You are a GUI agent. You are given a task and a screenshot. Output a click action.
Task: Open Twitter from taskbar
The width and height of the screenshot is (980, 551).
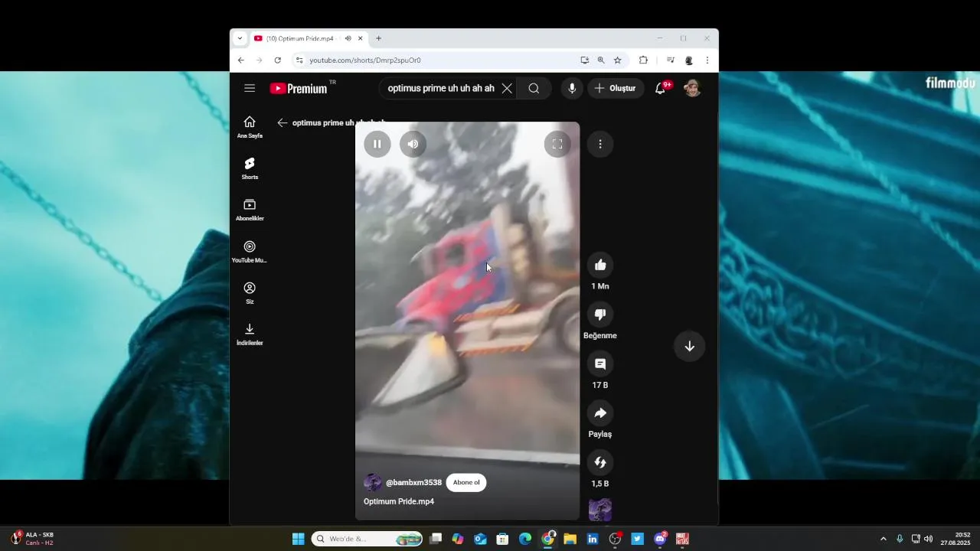click(x=637, y=539)
